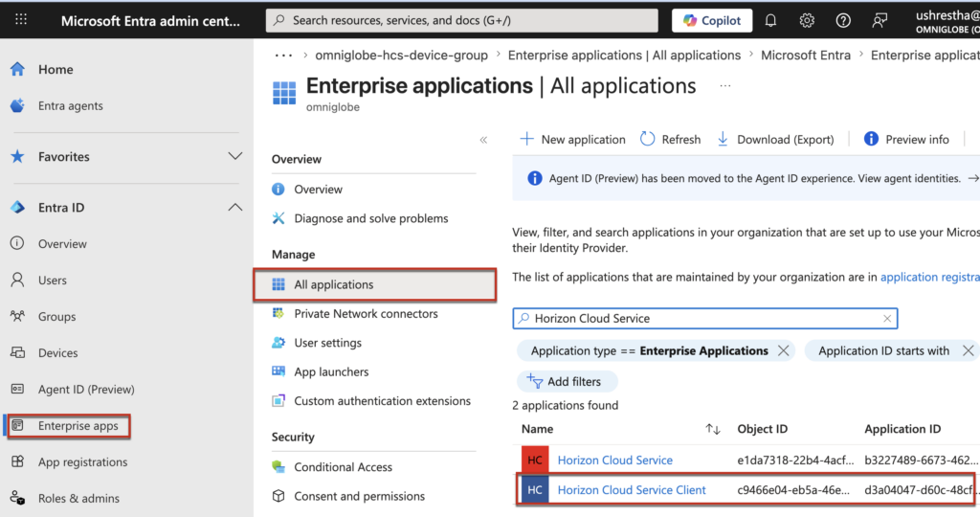The width and height of the screenshot is (980, 517).
Task: Collapse the side menu with double chevron
Action: click(x=483, y=140)
